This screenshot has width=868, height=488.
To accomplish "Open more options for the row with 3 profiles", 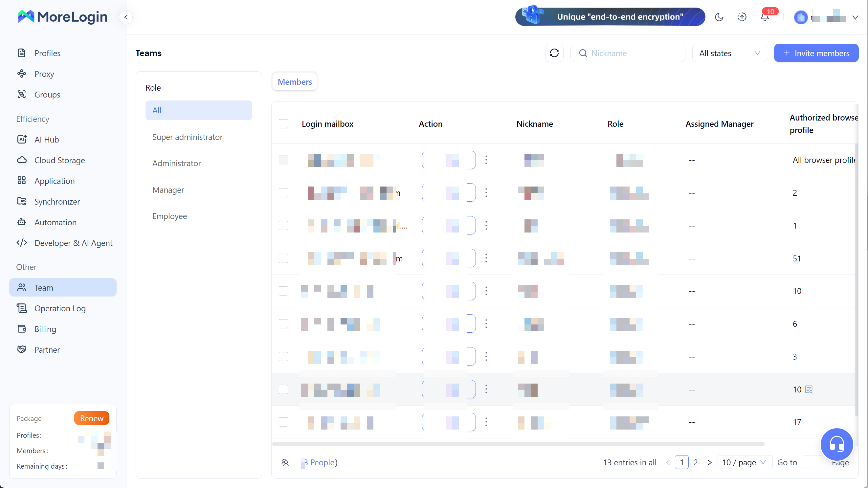I will pyautogui.click(x=486, y=357).
